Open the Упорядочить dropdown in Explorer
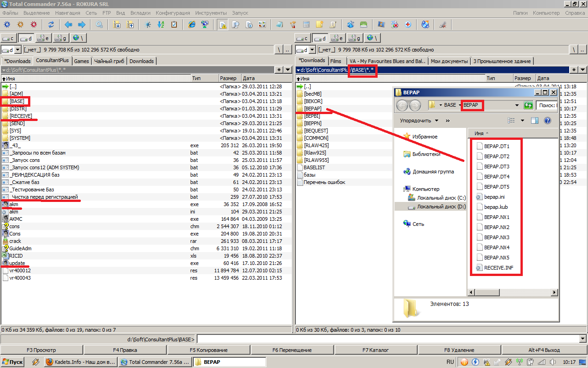 pyautogui.click(x=419, y=121)
